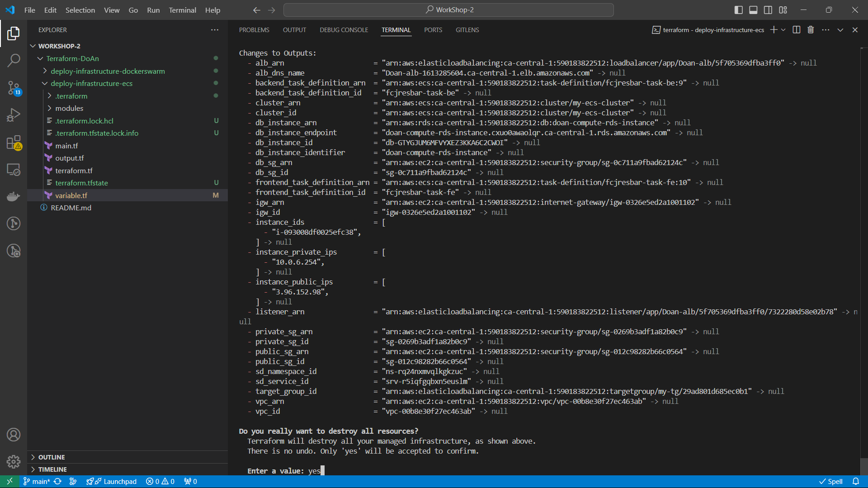Open GitLens Inspect view icon
Screen dimensions: 868x488
coord(14,251)
